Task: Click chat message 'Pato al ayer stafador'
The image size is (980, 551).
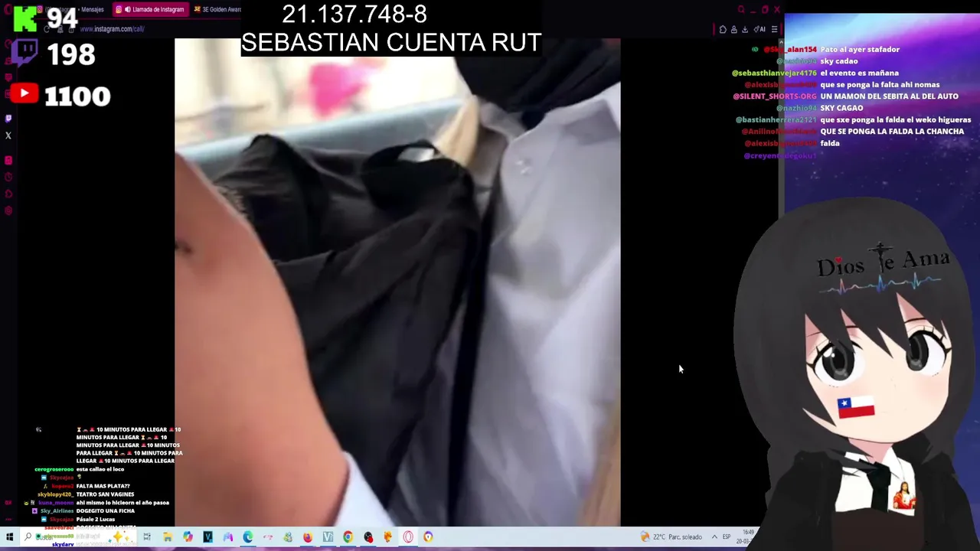Action: pyautogui.click(x=860, y=49)
